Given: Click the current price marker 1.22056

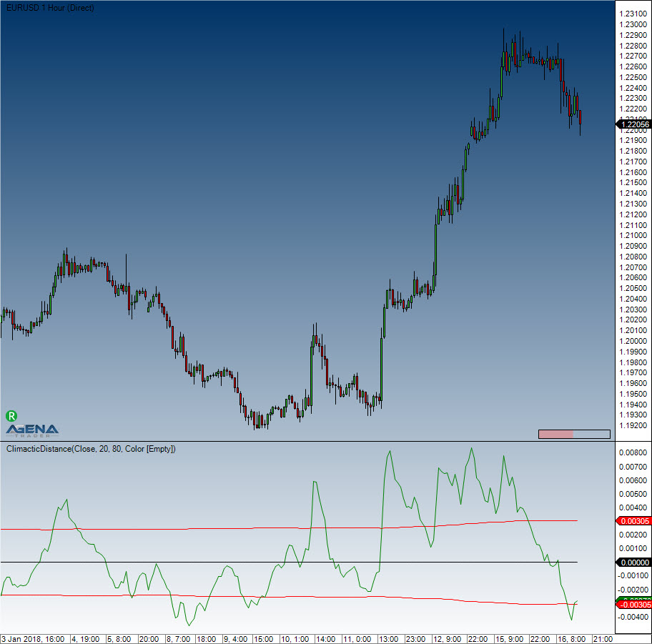Looking at the screenshot, I should 633,124.
